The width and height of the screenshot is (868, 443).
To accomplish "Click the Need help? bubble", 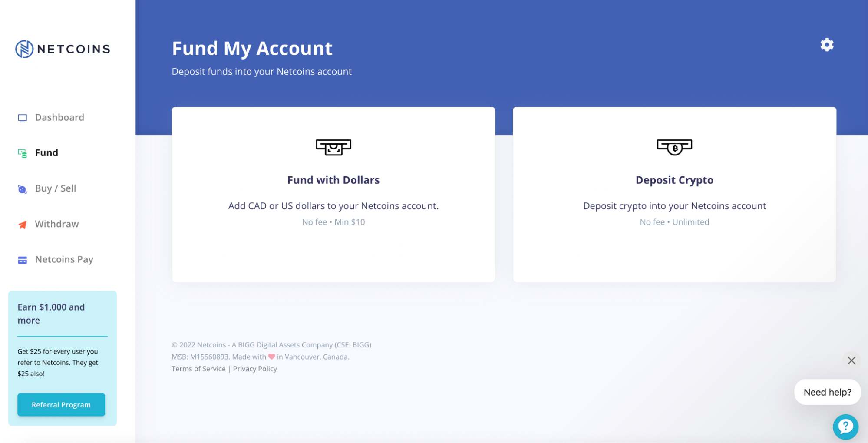I will click(x=827, y=392).
